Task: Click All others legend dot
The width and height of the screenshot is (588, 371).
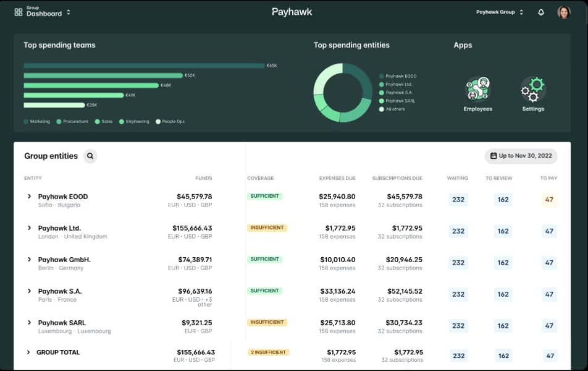Action: pos(381,109)
